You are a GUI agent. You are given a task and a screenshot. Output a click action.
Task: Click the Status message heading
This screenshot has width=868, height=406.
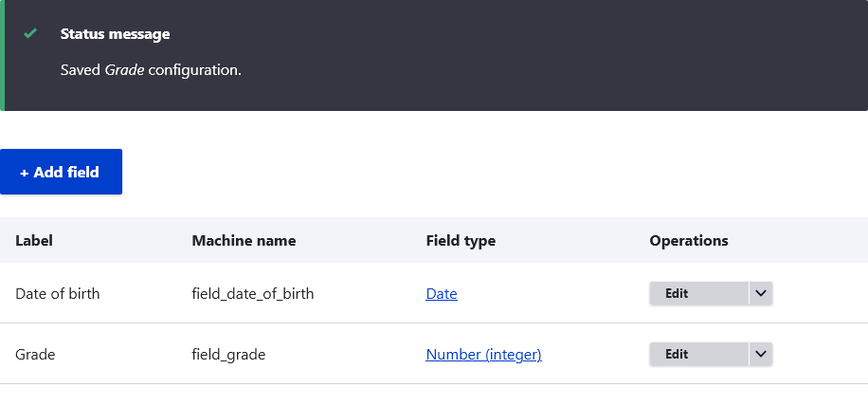[x=116, y=34]
